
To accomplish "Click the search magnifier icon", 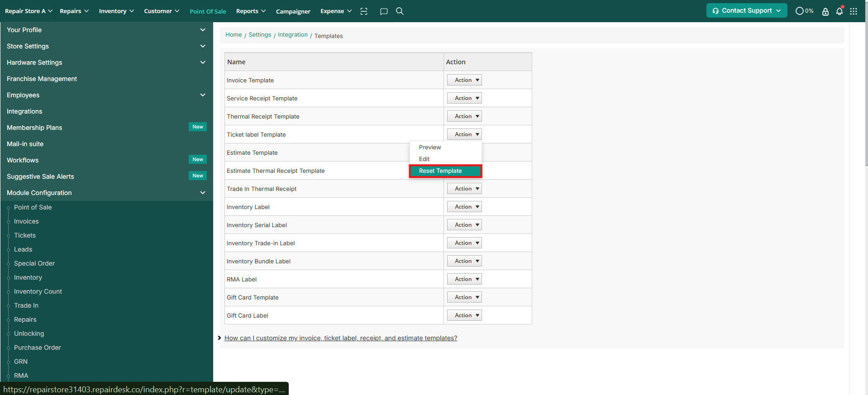I will click(x=400, y=11).
